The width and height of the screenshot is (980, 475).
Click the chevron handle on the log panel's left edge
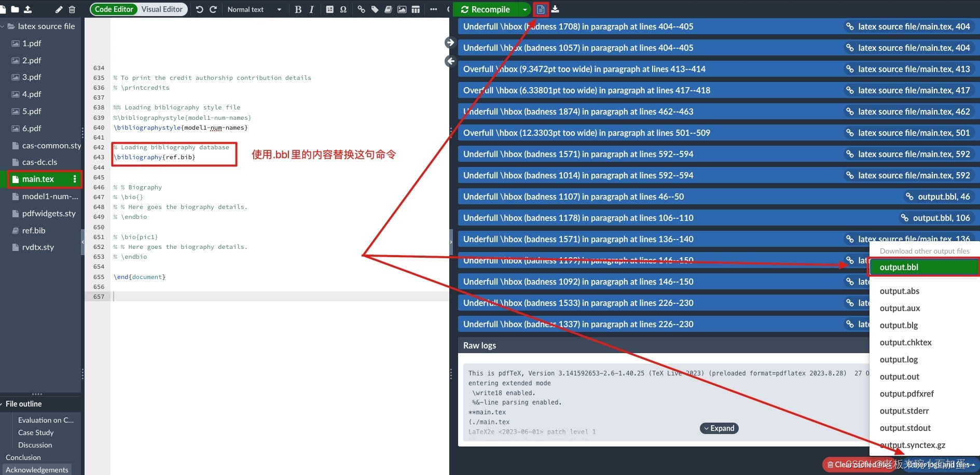[451, 242]
